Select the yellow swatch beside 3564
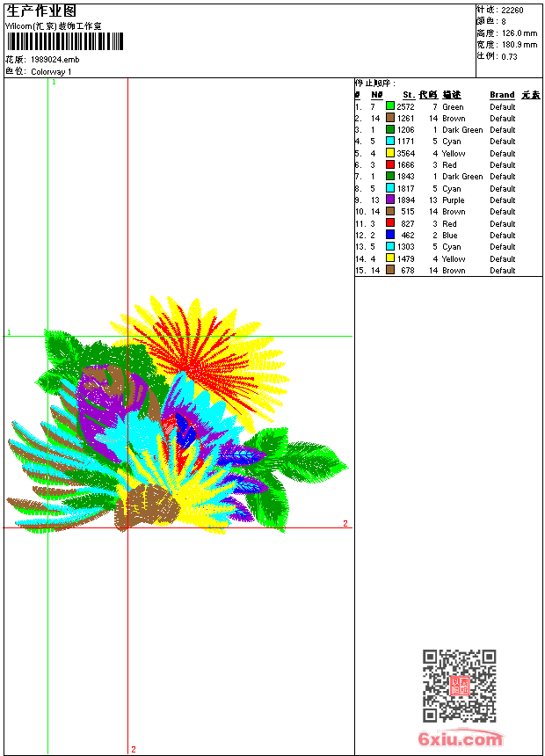The width and height of the screenshot is (545, 756). point(390,153)
